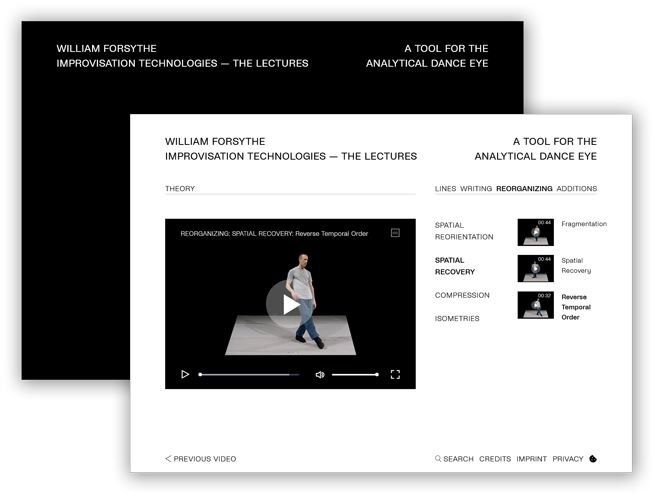Click the Fragmentation video label

(x=584, y=224)
